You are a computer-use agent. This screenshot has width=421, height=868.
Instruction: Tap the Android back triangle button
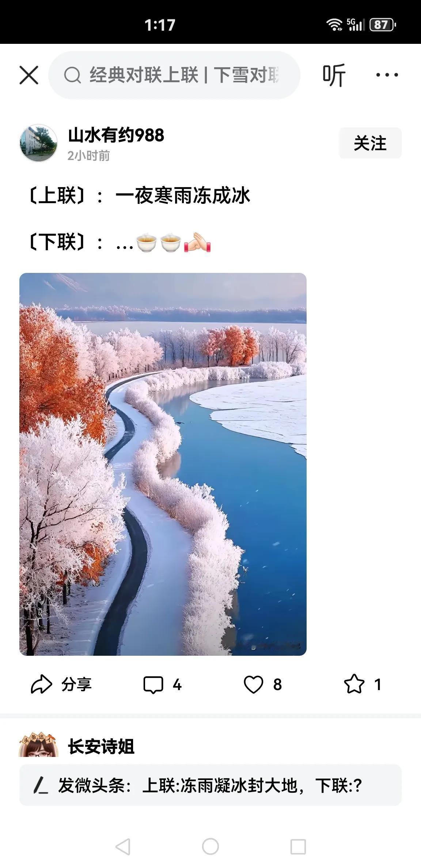[x=123, y=846]
